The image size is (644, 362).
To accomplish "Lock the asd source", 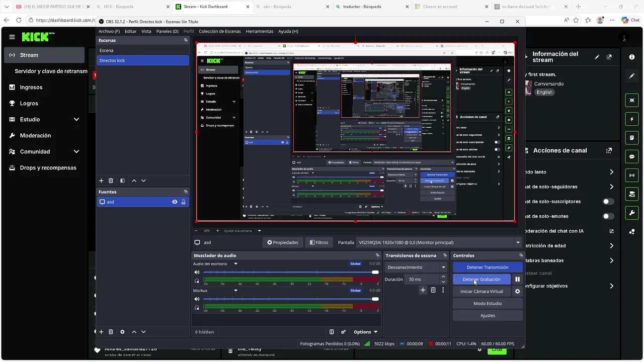I will point(183,202).
